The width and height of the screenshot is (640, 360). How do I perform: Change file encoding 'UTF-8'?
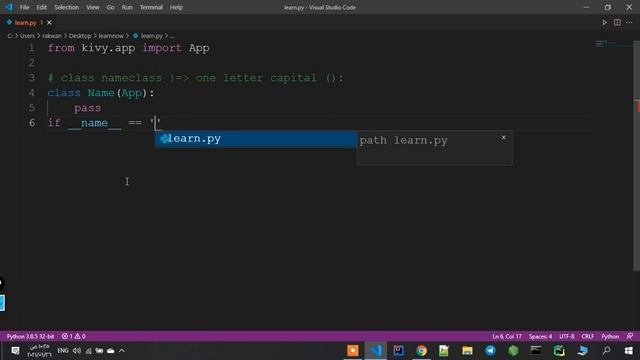click(567, 336)
